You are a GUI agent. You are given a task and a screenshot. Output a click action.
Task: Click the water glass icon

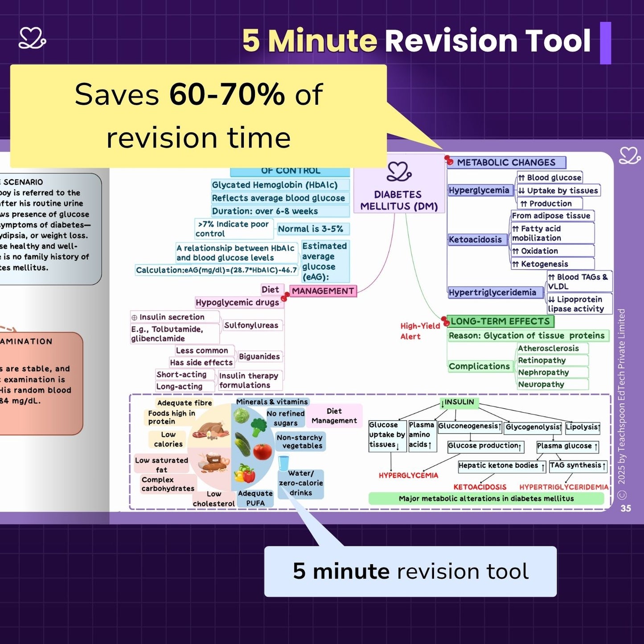tap(283, 463)
